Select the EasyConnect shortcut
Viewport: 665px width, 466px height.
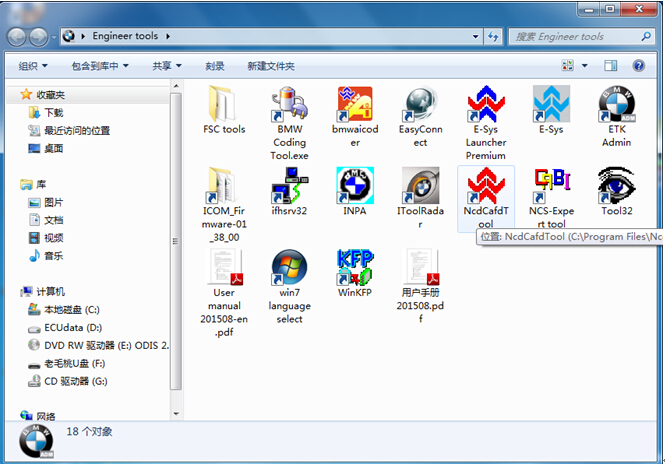(x=420, y=117)
